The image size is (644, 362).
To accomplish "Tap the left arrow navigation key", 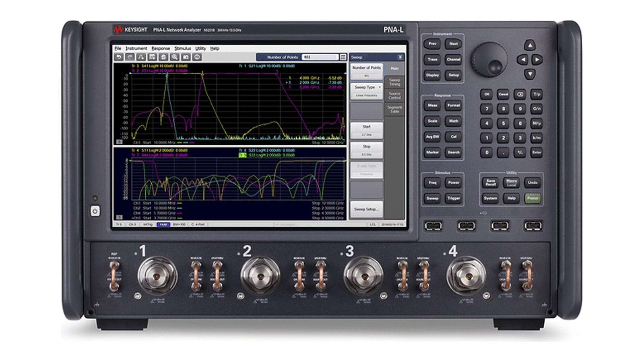I will [522, 60].
